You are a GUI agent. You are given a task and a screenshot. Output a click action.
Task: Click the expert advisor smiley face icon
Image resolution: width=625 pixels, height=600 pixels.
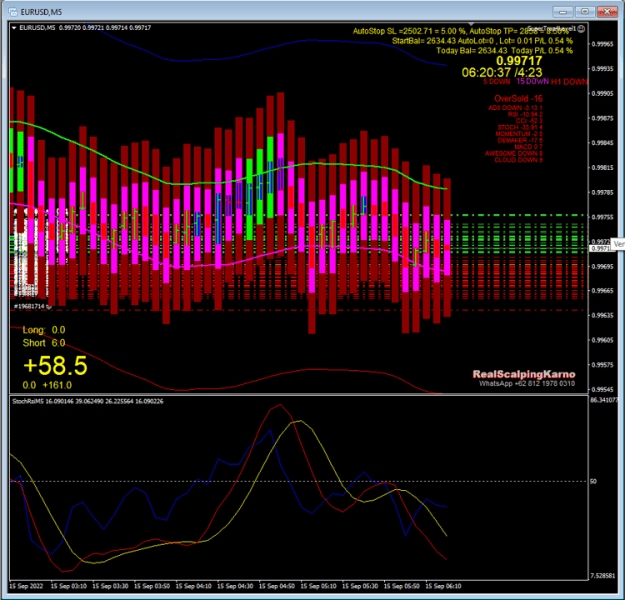[x=581, y=29]
